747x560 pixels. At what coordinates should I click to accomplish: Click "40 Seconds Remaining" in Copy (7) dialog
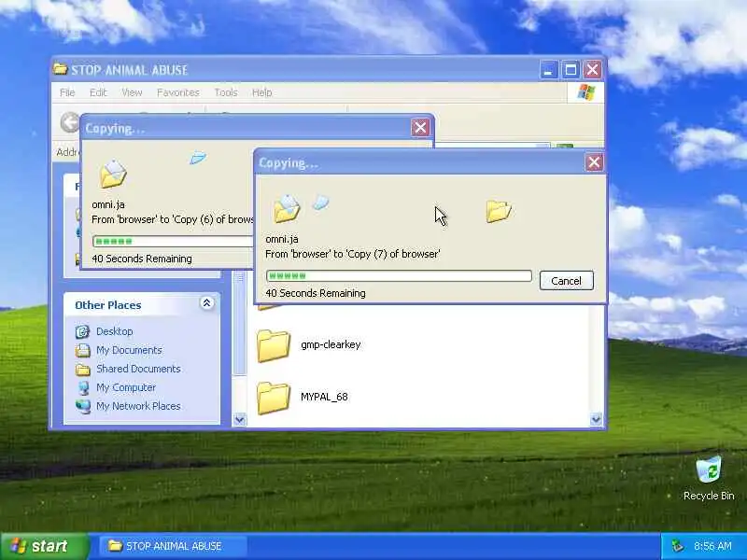(316, 293)
